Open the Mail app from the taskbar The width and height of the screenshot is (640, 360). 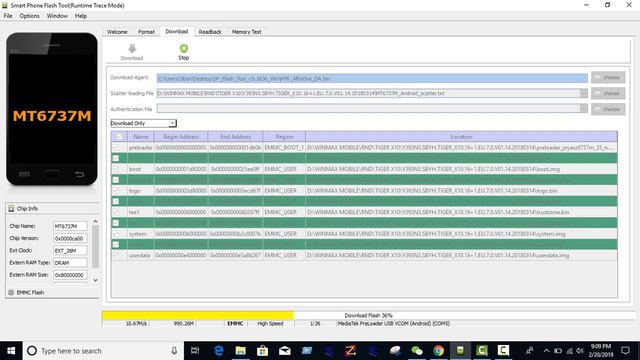click(284, 351)
